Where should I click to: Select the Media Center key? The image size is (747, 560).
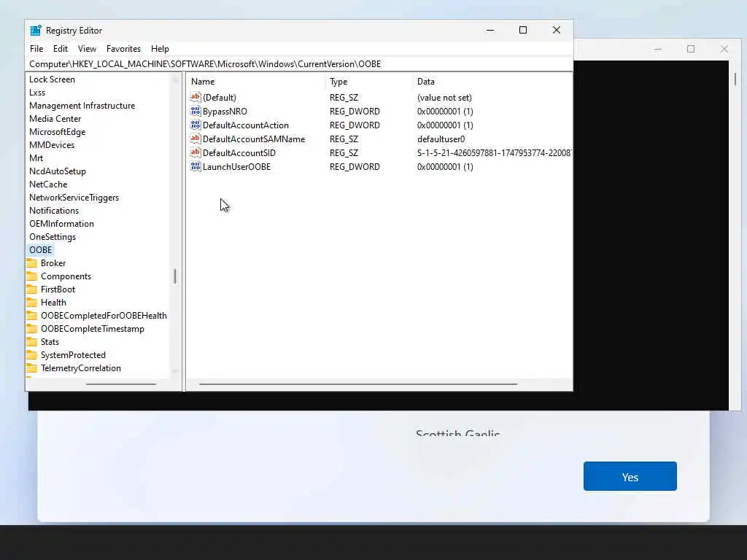click(x=55, y=119)
